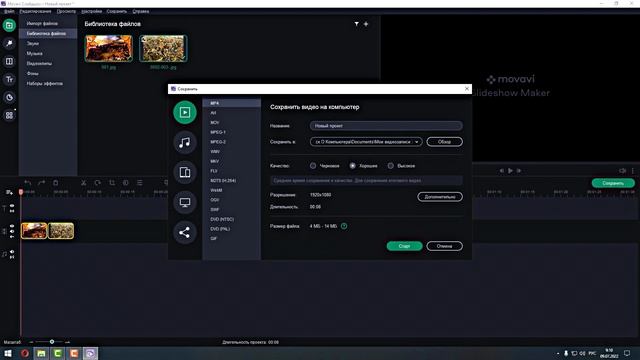Viewport: 640px width, 360px height.
Task: Close the Сохранить dialog with the X
Action: (x=467, y=89)
